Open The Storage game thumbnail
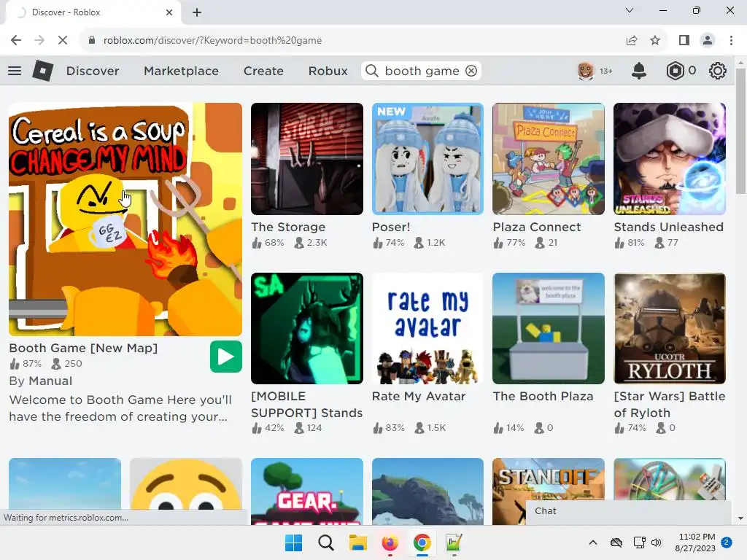Screen dimensions: 747x560 [x=307, y=158]
